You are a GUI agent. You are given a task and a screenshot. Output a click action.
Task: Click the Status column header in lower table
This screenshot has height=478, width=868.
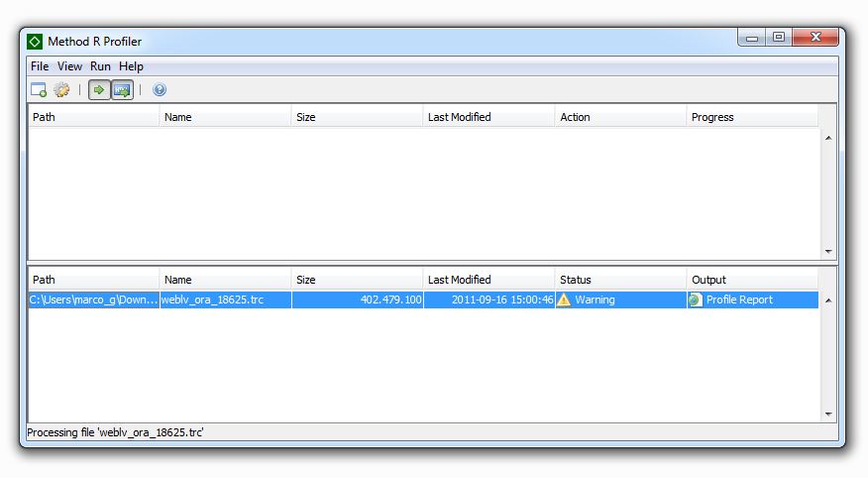point(620,280)
